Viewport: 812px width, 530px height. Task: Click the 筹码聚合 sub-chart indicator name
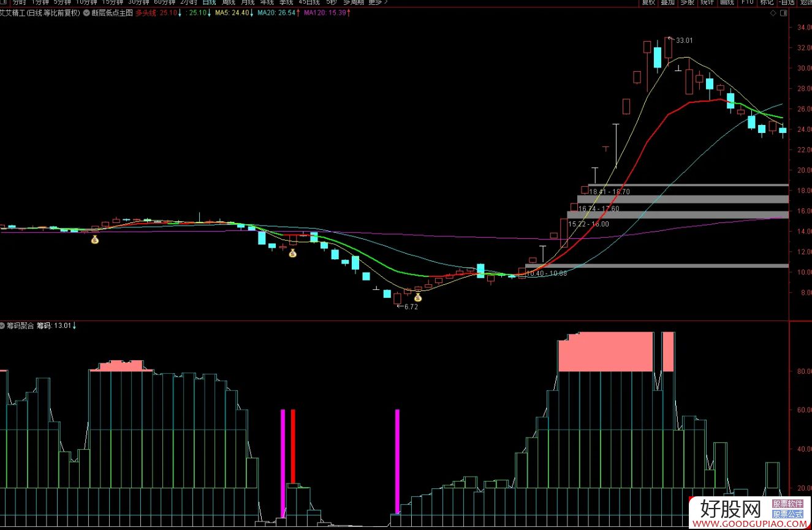click(21, 325)
